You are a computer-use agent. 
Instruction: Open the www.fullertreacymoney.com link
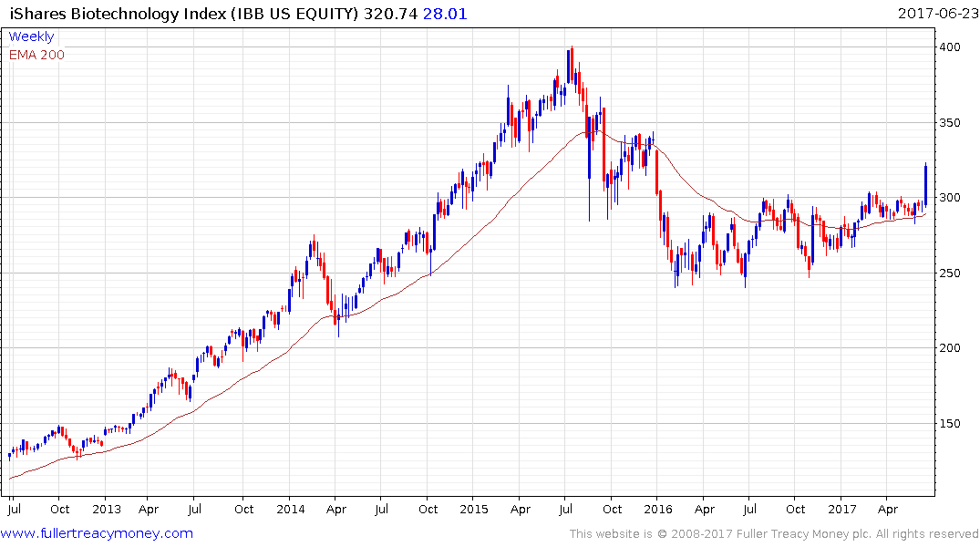(97, 533)
